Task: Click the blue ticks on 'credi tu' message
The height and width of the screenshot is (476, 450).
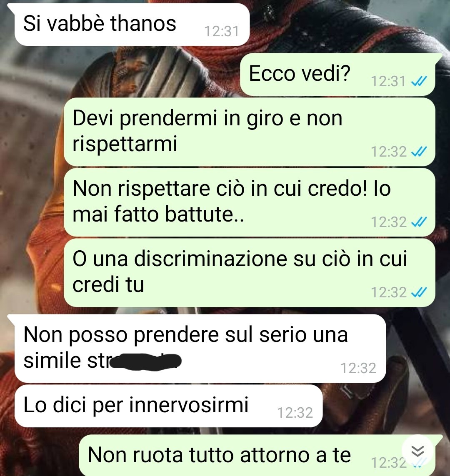Action: coord(419,292)
